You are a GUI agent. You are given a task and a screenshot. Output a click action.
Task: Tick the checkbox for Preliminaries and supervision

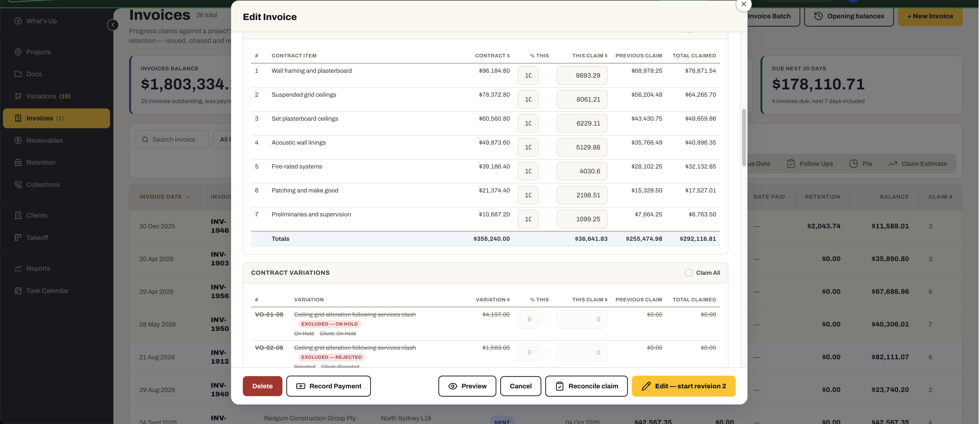coord(545,219)
